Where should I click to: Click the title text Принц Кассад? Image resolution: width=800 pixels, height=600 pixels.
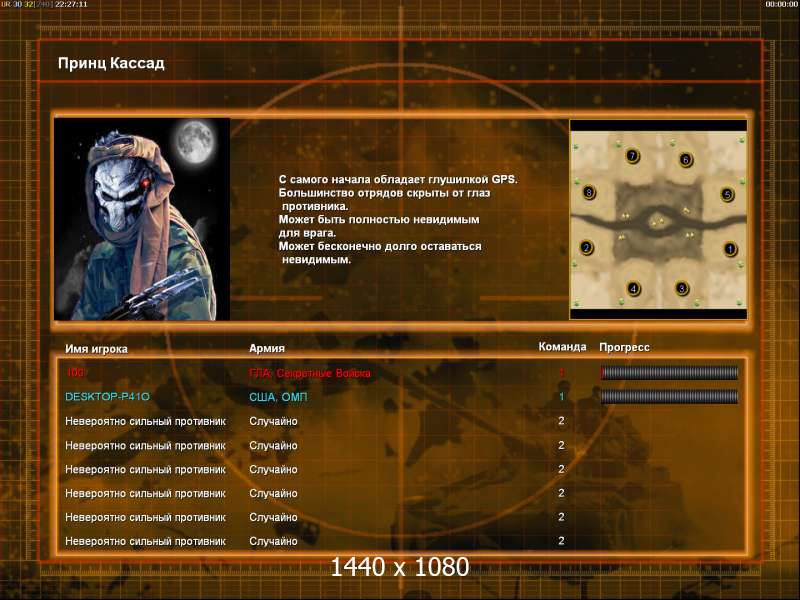point(111,63)
